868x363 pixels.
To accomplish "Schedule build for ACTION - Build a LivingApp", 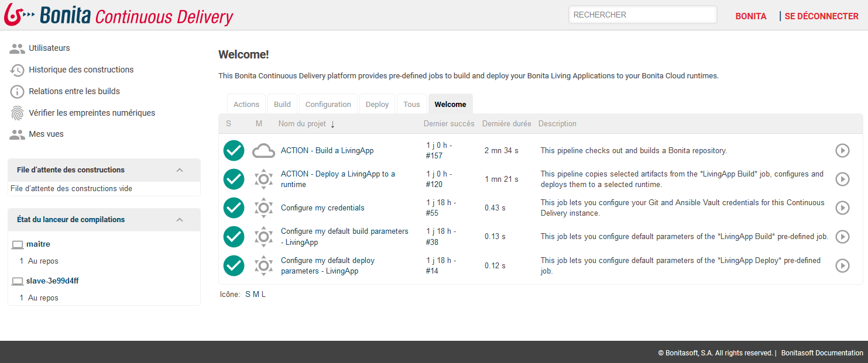I will tap(842, 151).
